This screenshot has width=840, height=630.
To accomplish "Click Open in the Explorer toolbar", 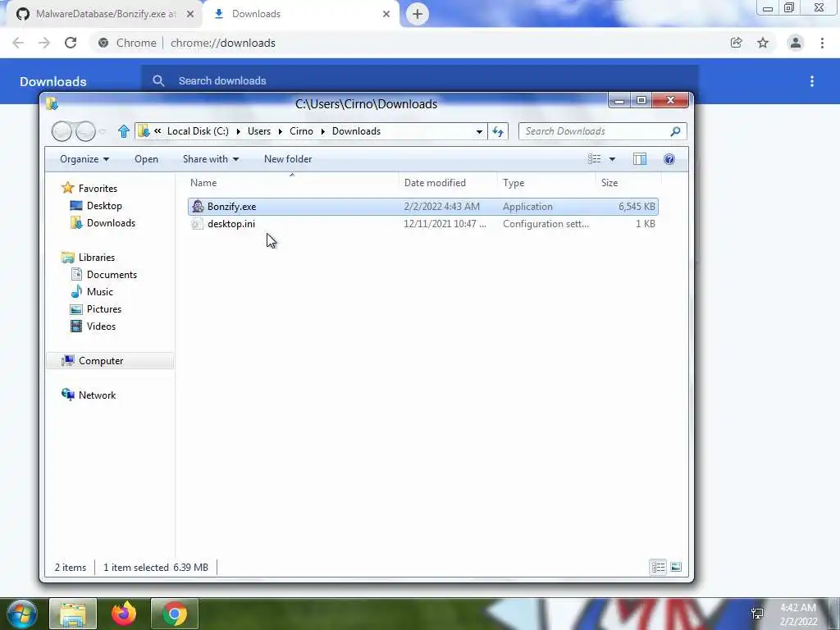I will tap(146, 159).
